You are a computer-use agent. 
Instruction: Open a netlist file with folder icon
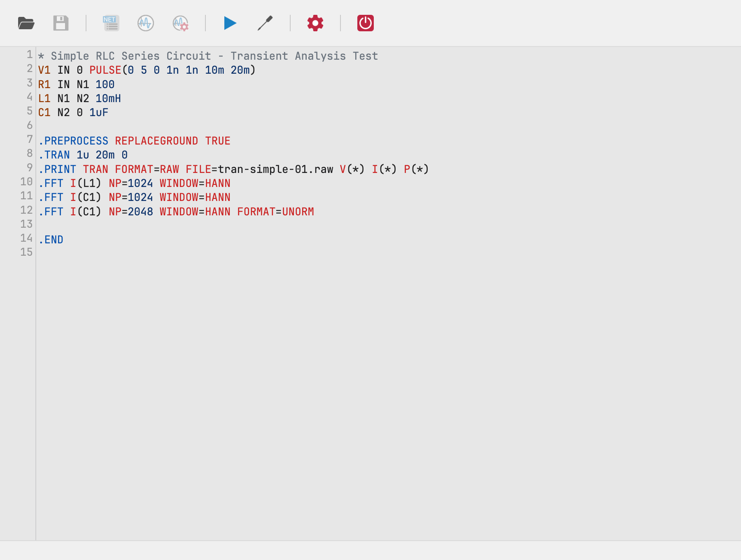point(26,23)
